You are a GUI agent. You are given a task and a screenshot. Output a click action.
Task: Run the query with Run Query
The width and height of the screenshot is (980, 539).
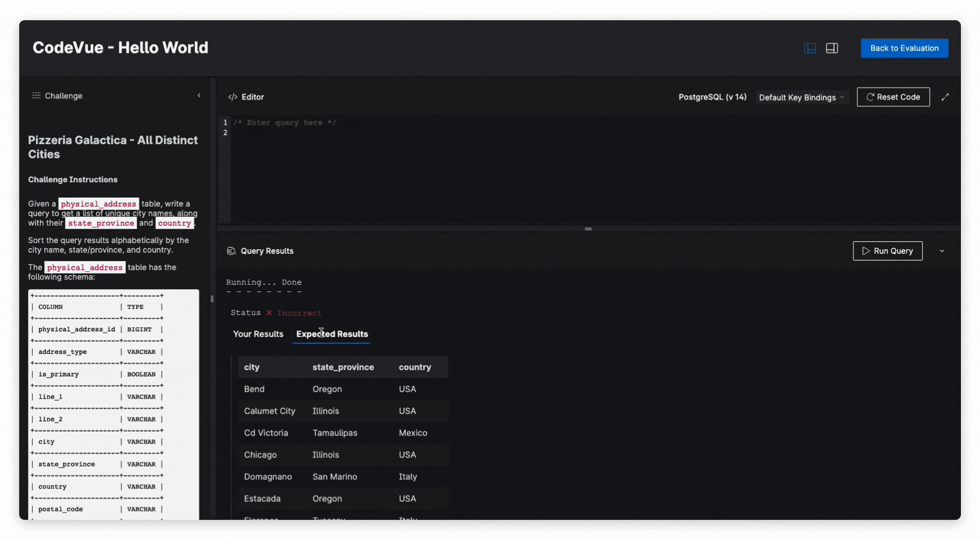pos(887,251)
